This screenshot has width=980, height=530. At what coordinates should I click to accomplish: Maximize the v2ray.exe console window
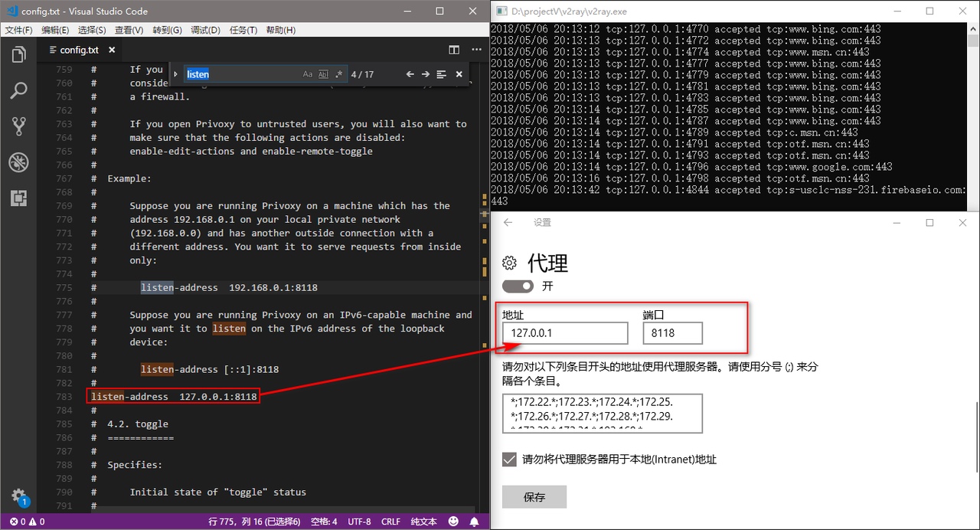(x=929, y=11)
